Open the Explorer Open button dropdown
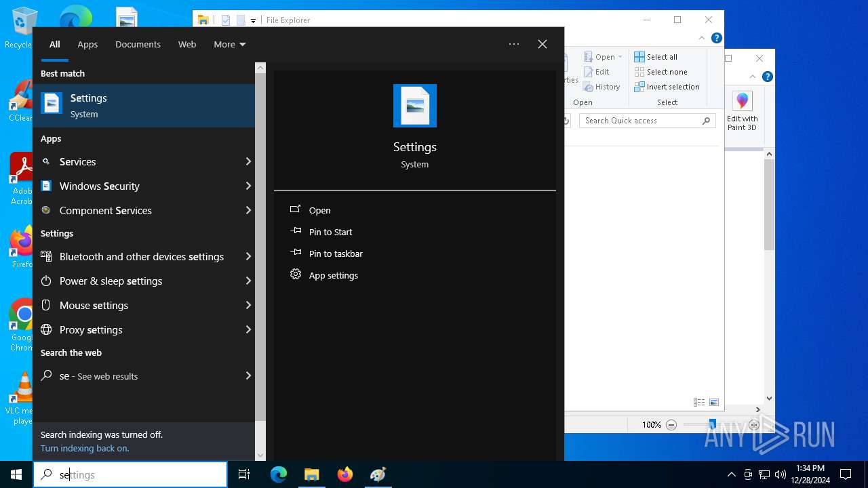This screenshot has width=868, height=488. [620, 57]
